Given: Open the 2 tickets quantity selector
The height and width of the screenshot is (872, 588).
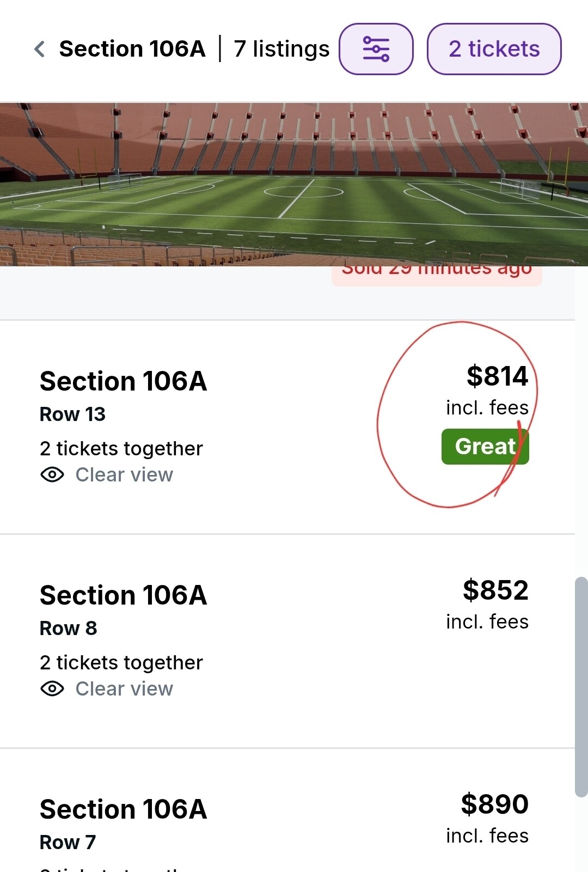Looking at the screenshot, I should click(494, 49).
